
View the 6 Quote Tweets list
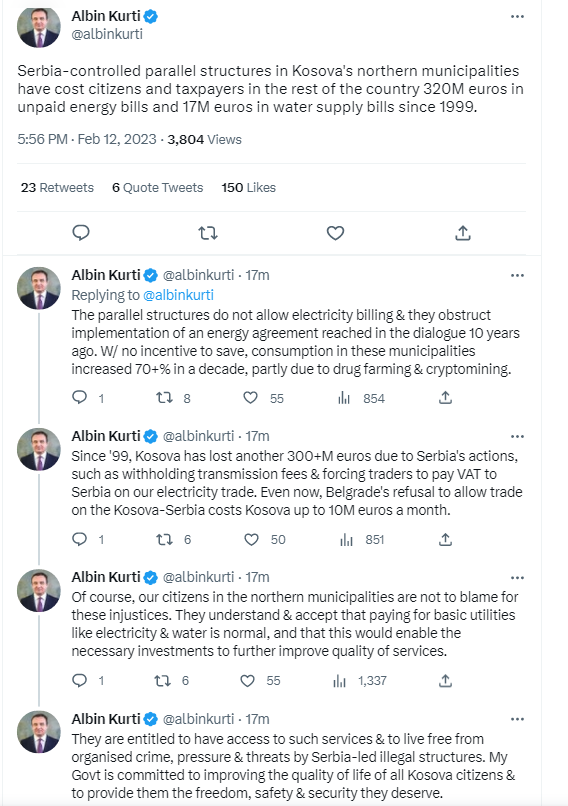coord(157,188)
